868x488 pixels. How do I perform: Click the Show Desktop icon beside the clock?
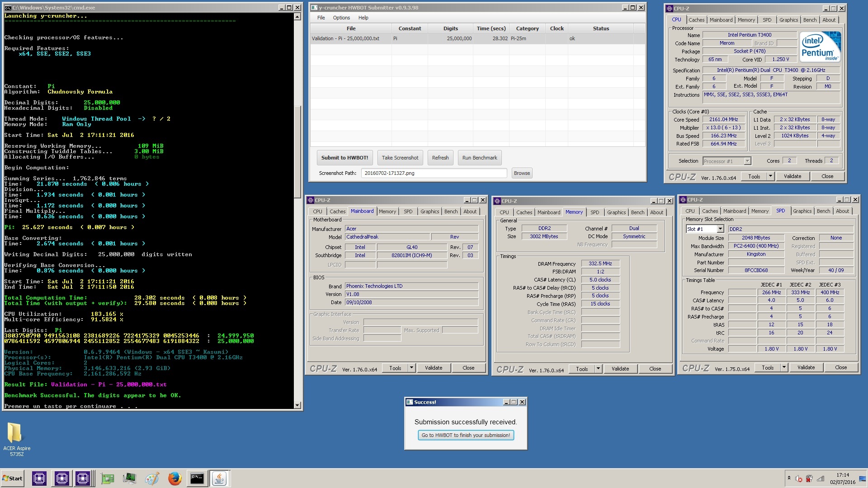(863, 479)
